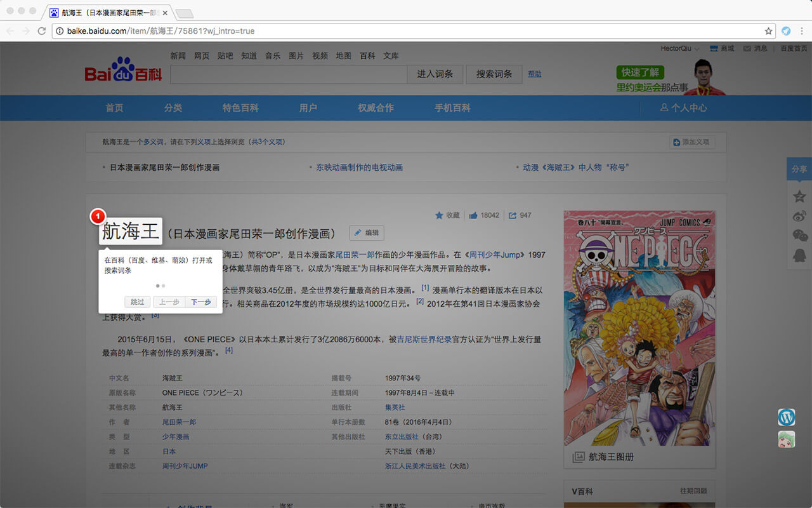The height and width of the screenshot is (508, 812).
Task: Click 下一步 in the intro tooltip
Action: (x=201, y=302)
